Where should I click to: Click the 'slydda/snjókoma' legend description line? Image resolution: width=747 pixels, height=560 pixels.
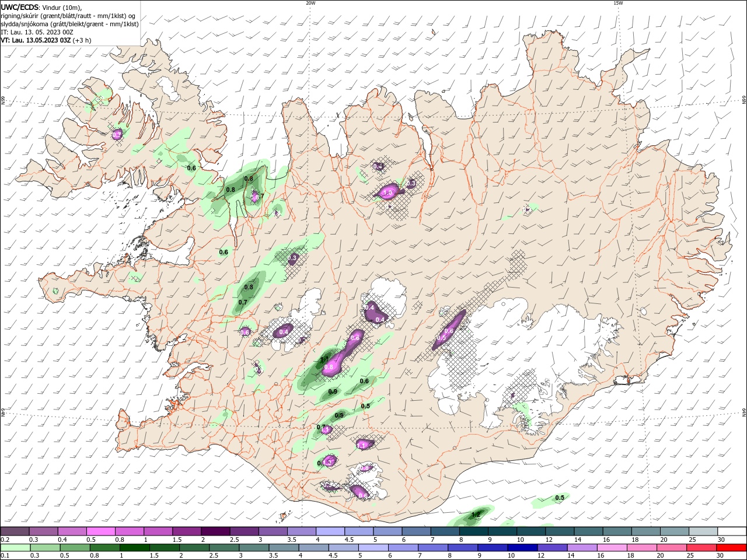(70, 24)
